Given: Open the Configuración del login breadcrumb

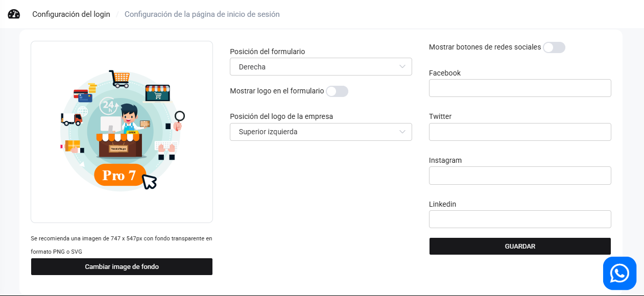Looking at the screenshot, I should pos(71,14).
